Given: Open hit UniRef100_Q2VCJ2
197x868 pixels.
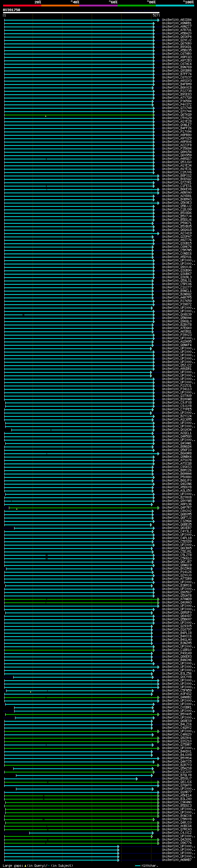Looking at the screenshot, I should [x=177, y=40].
